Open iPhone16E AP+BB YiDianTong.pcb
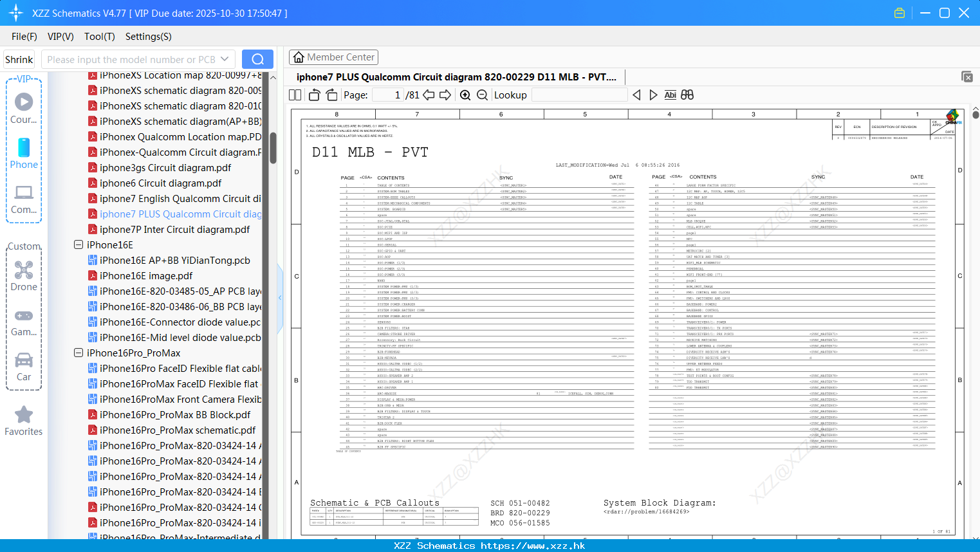 tap(169, 261)
